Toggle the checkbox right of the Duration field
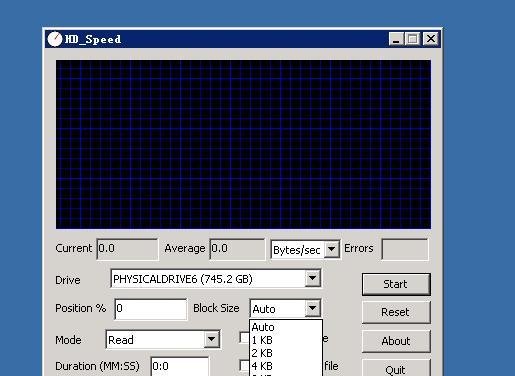 244,365
